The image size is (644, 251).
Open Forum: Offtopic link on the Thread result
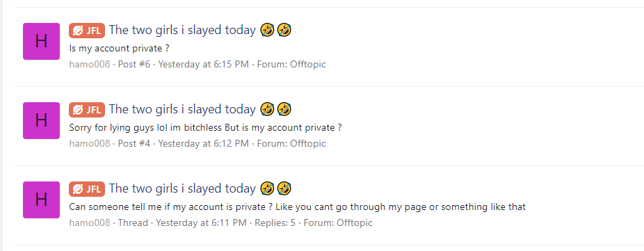338,222
